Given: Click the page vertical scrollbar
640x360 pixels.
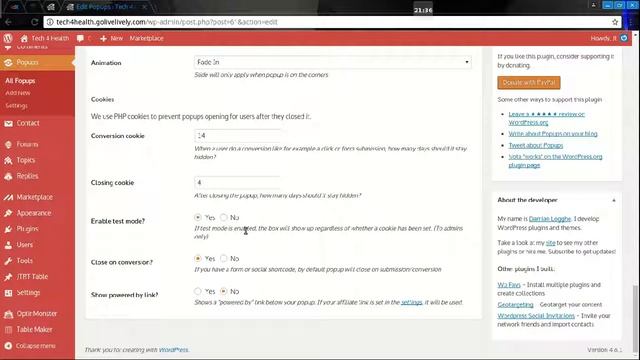Looking at the screenshot, I should (636, 319).
